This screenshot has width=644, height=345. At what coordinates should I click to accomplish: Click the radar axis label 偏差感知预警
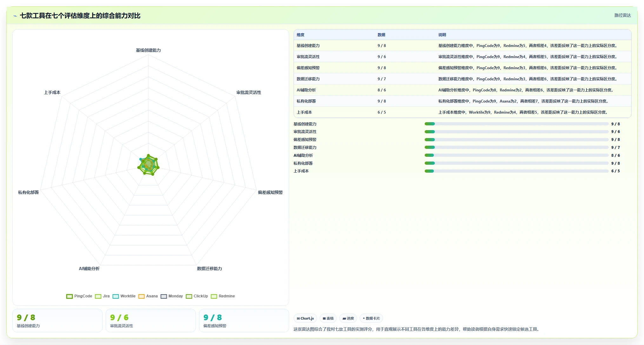[x=270, y=192]
